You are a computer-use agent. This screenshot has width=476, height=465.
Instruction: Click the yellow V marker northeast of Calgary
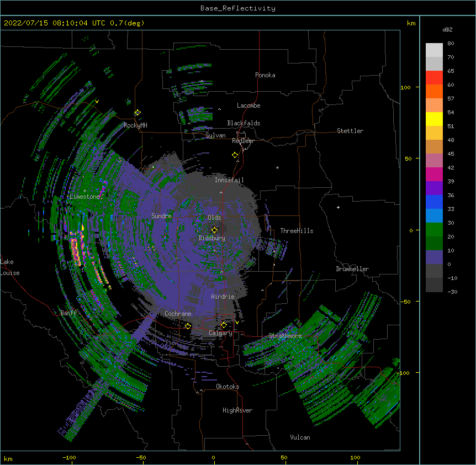(237, 323)
